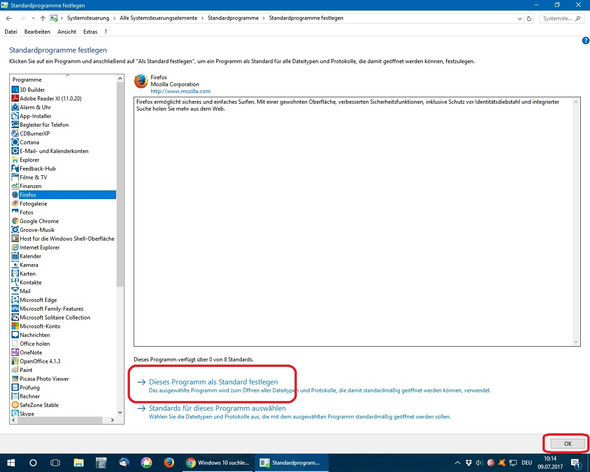This screenshot has width=590, height=472.
Task: Open Cortana search circle on taskbar
Action: [x=33, y=463]
